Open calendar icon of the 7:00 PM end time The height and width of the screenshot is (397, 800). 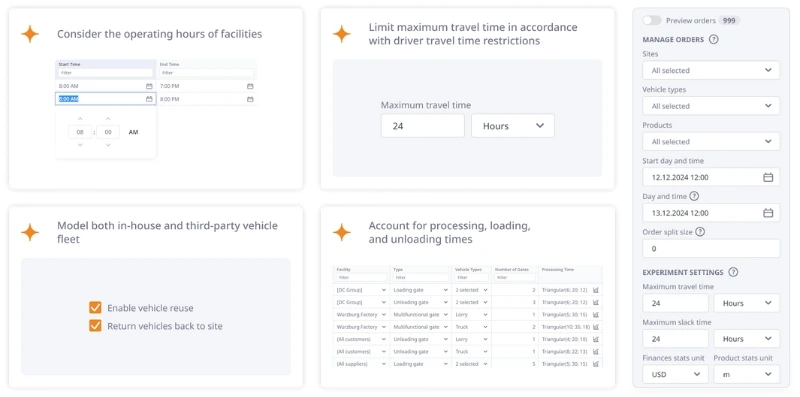[x=250, y=86]
